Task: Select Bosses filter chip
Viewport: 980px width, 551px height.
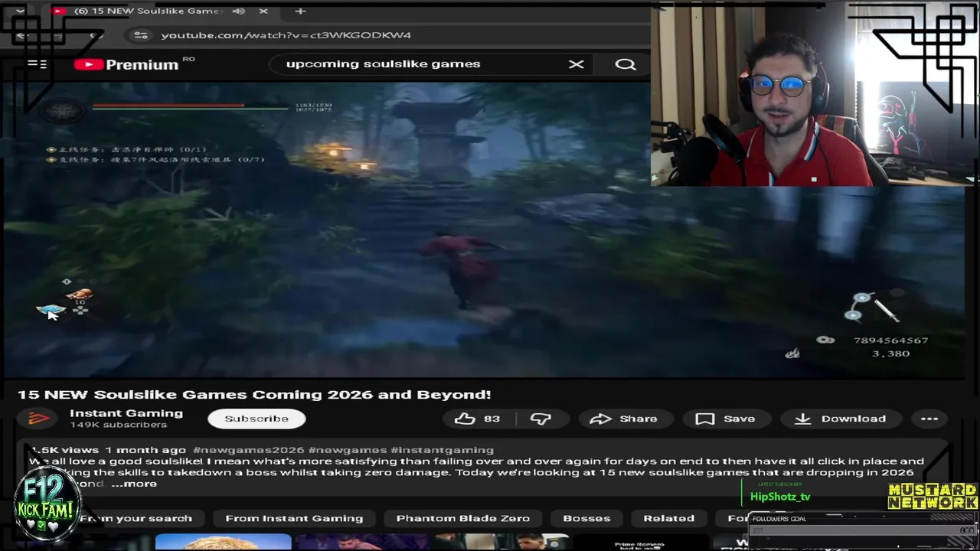Action: tap(586, 518)
